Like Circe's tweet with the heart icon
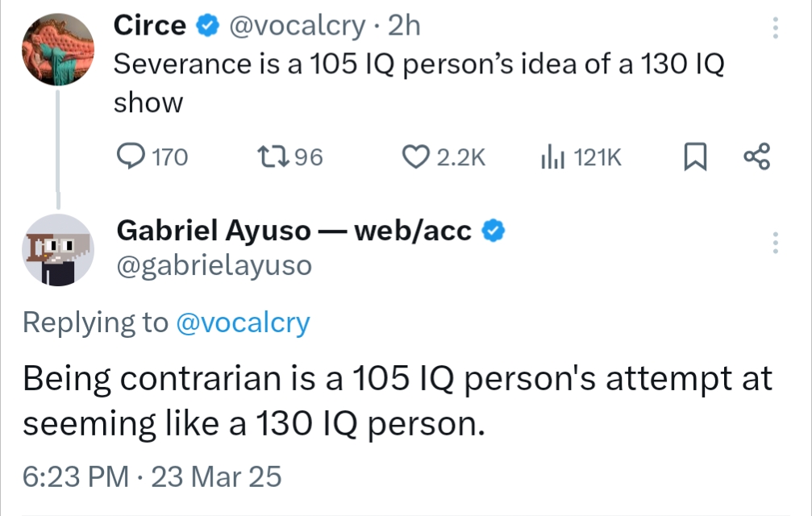 (x=414, y=156)
